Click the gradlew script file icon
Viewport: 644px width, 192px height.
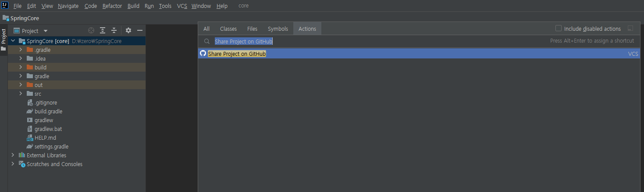coord(30,120)
